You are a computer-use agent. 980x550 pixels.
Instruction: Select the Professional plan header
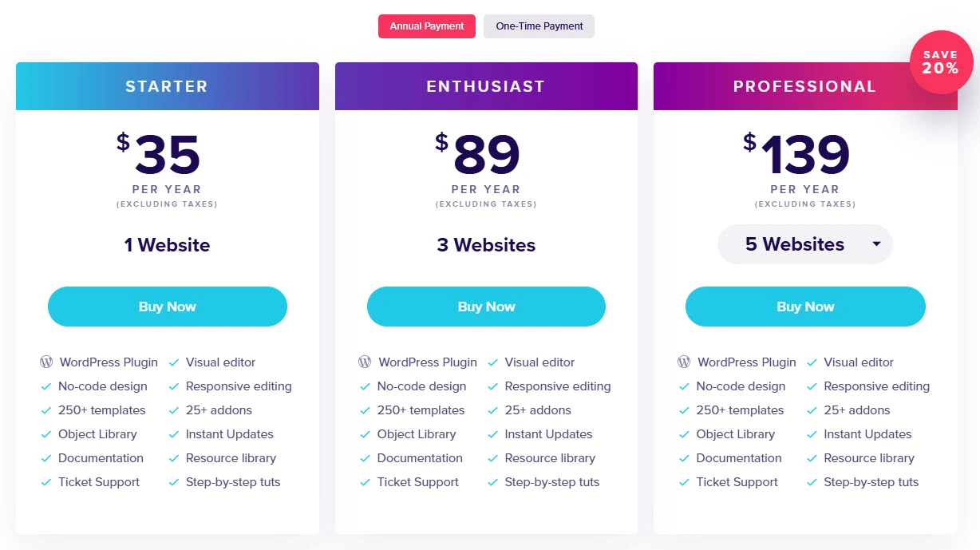804,86
